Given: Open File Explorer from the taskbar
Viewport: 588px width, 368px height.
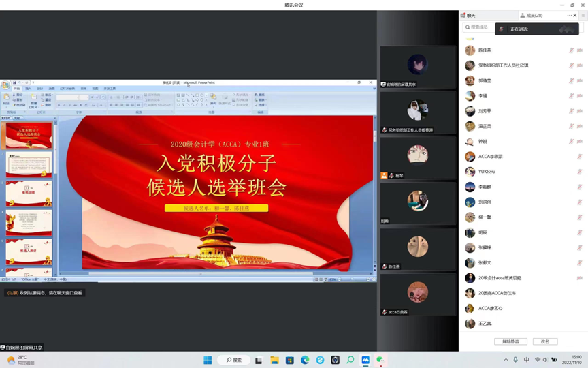Looking at the screenshot, I should tap(274, 360).
